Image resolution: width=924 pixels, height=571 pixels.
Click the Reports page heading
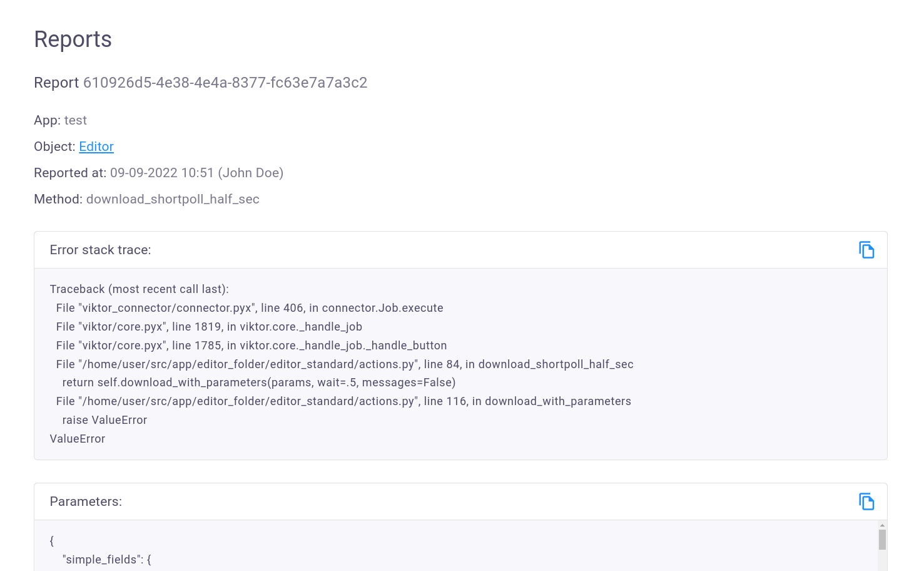[73, 39]
